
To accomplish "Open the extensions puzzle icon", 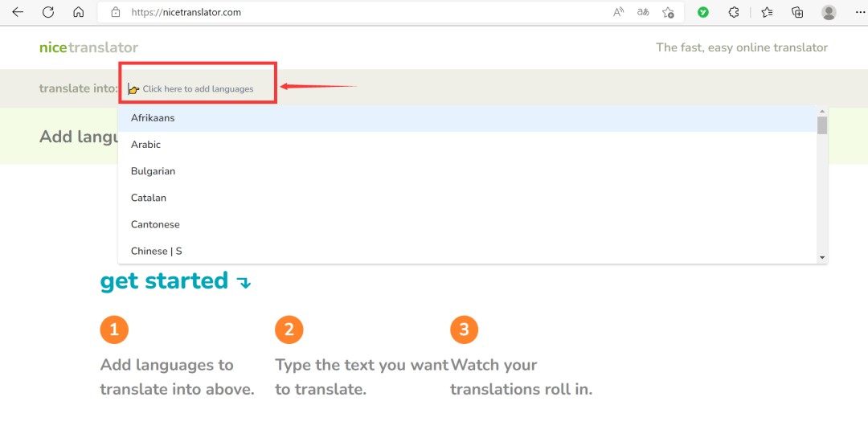I will (x=734, y=12).
